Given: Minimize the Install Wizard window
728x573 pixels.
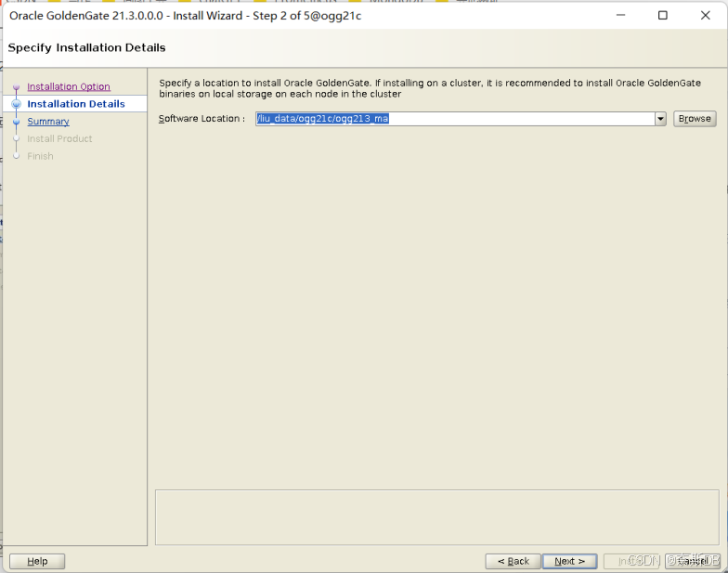Looking at the screenshot, I should click(620, 15).
